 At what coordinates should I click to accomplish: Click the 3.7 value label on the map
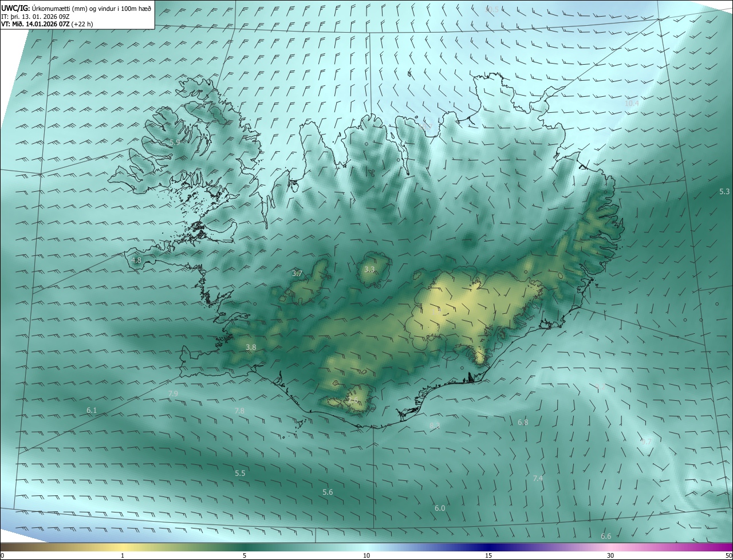point(297,274)
